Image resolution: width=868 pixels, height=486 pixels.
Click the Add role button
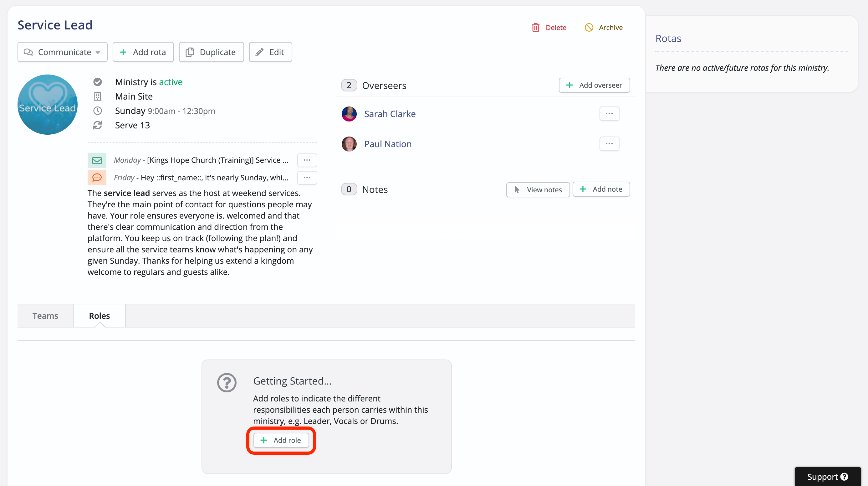pyautogui.click(x=281, y=440)
